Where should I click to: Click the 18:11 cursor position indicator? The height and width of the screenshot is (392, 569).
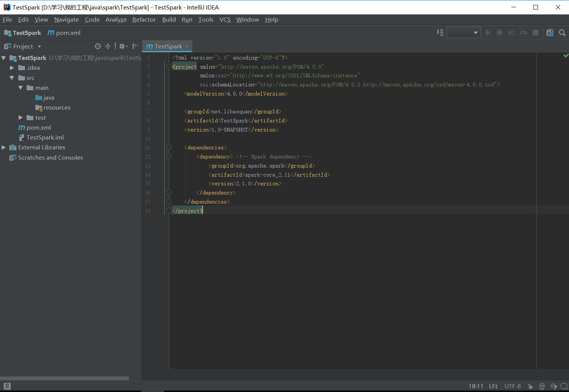476,386
